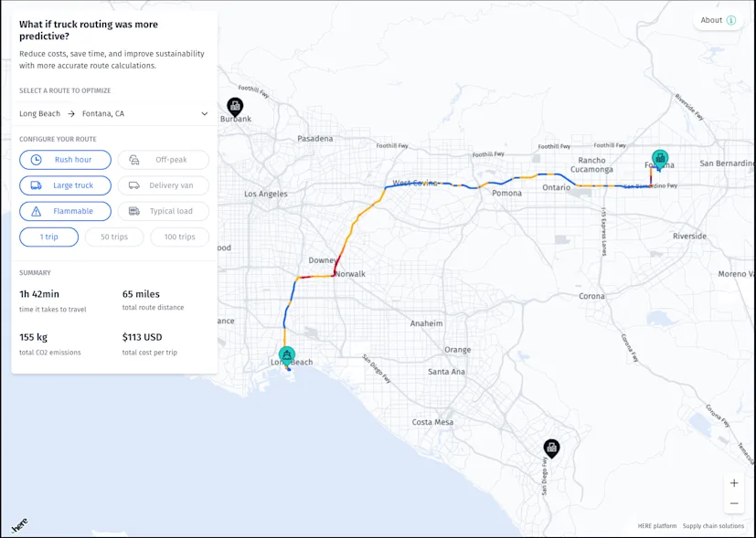756x538 pixels.
Task: Click the Norwalk map label
Action: (x=350, y=274)
